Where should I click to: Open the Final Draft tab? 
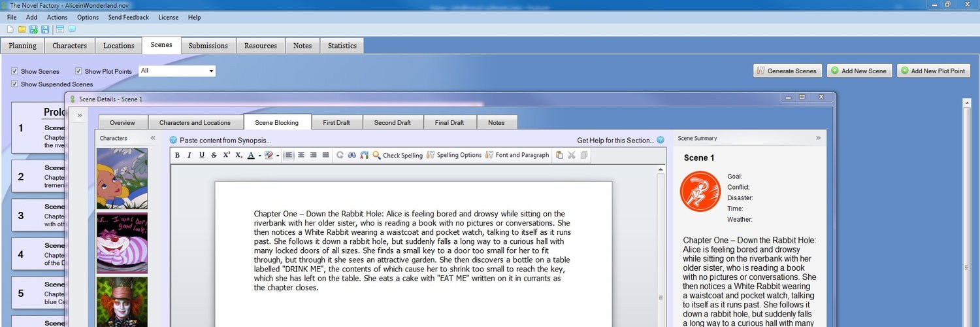449,122
